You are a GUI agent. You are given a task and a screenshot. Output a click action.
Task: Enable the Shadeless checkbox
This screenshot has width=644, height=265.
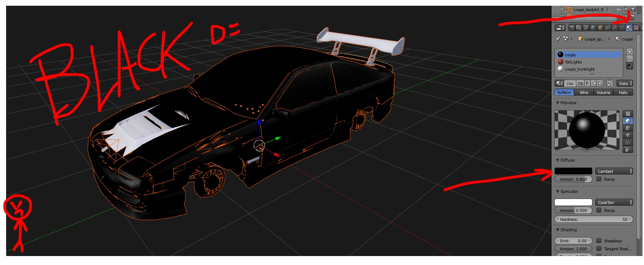tap(599, 241)
